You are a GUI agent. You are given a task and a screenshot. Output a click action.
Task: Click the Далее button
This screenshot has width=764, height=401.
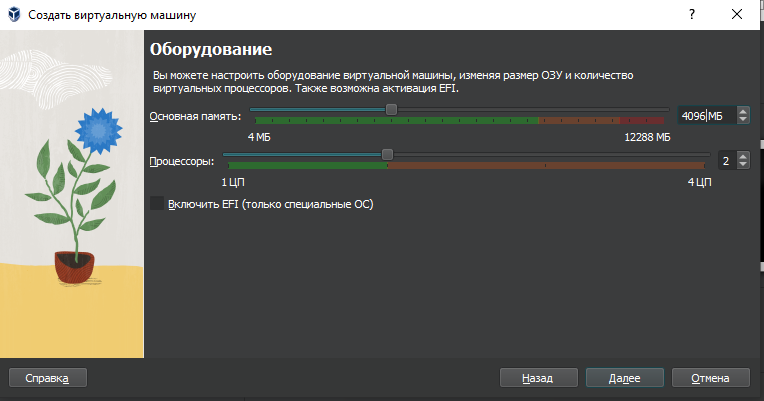(x=625, y=378)
